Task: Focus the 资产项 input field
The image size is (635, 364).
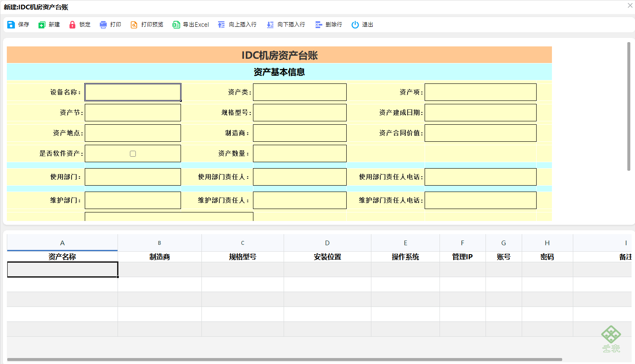Action: [480, 92]
